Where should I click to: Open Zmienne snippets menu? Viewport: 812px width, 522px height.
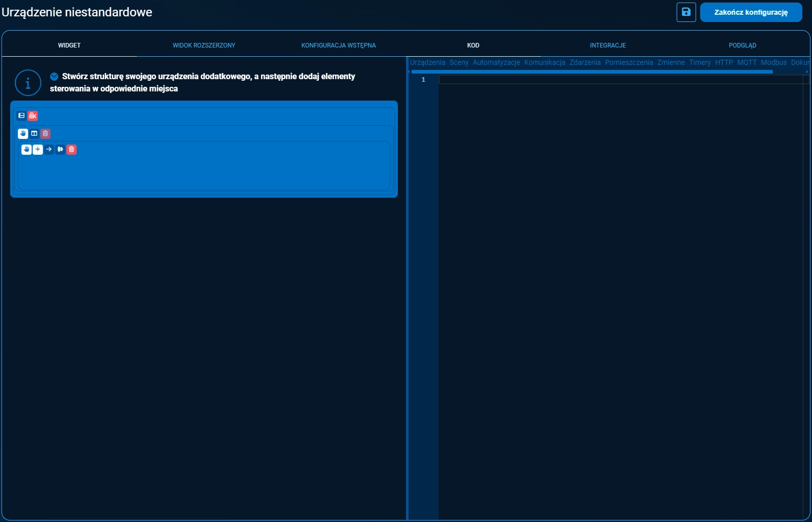coord(671,62)
